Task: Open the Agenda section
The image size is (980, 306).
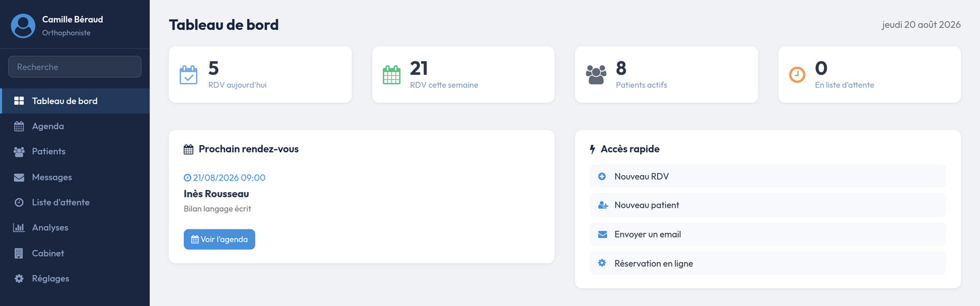Action: 75,126
